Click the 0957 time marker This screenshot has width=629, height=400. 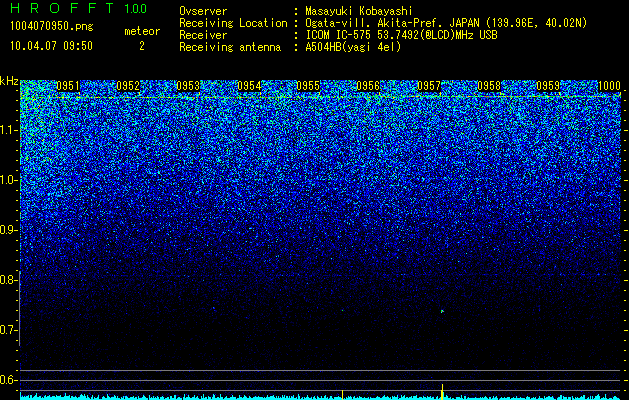(429, 86)
